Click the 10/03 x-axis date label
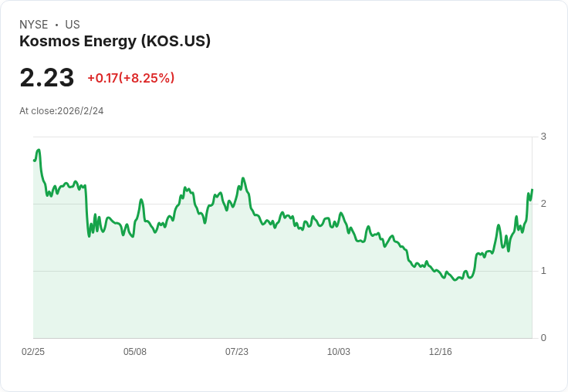The height and width of the screenshot is (392, 568). [339, 352]
